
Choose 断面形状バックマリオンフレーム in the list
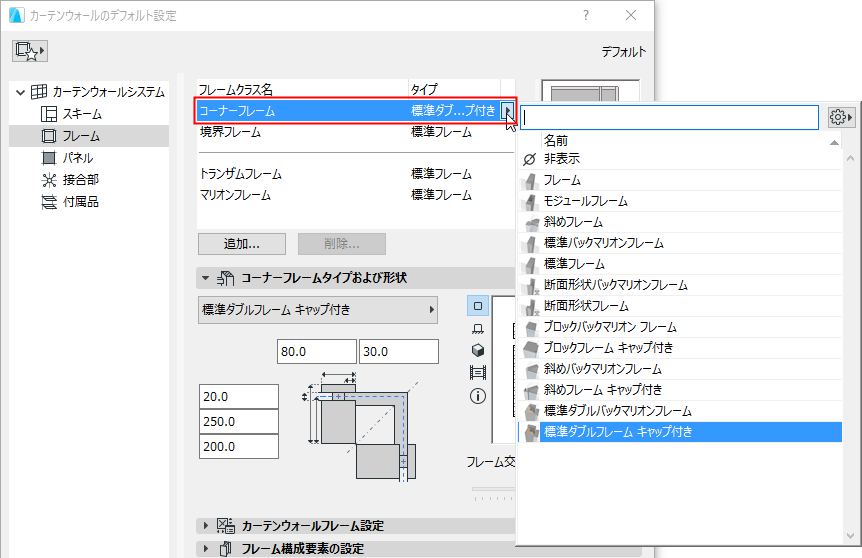pyautogui.click(x=680, y=285)
